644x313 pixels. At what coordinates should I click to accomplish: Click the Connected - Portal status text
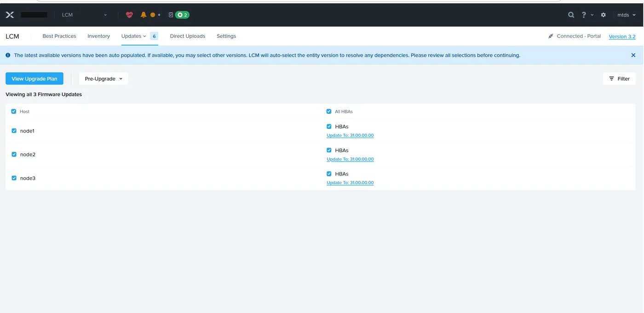point(579,36)
